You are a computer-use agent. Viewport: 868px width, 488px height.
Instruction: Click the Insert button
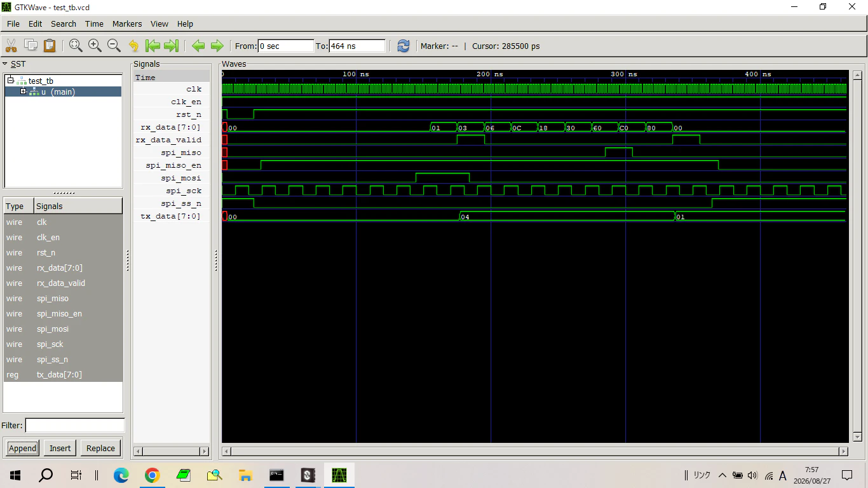point(60,448)
